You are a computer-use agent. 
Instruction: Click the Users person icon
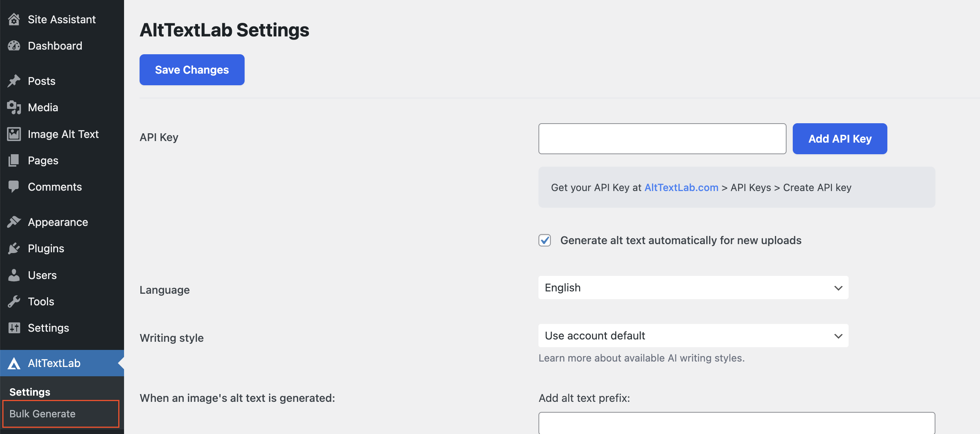pos(14,275)
